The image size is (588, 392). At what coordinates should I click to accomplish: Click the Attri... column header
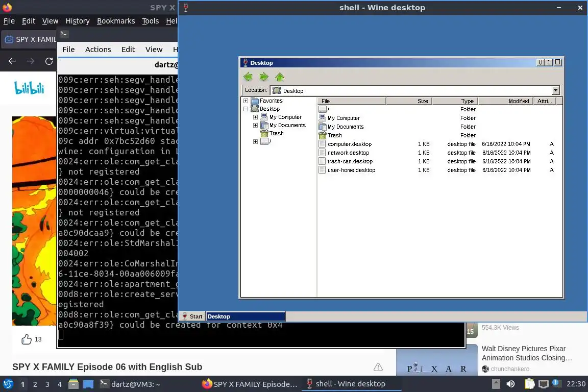tap(545, 101)
